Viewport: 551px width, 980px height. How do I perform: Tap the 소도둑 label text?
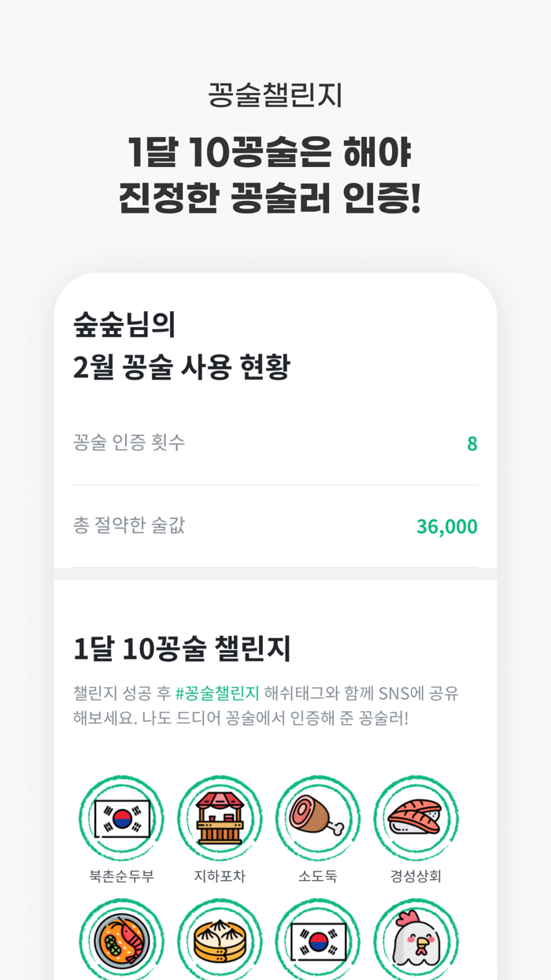(318, 874)
